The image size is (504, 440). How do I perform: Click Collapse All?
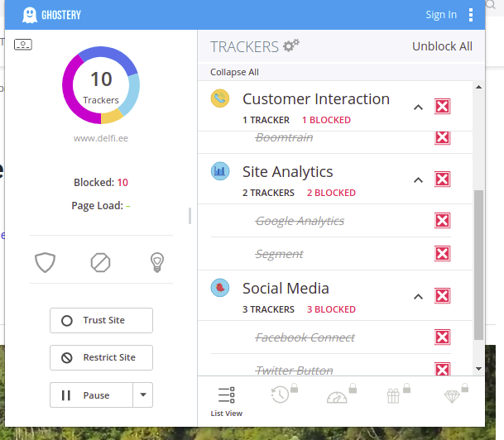coord(234,72)
